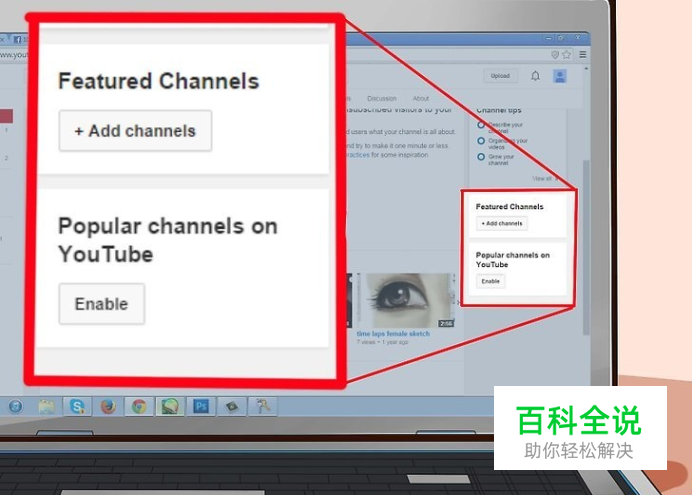This screenshot has width=692, height=495.
Task: Bookmark page with the star icon
Action: pos(567,55)
